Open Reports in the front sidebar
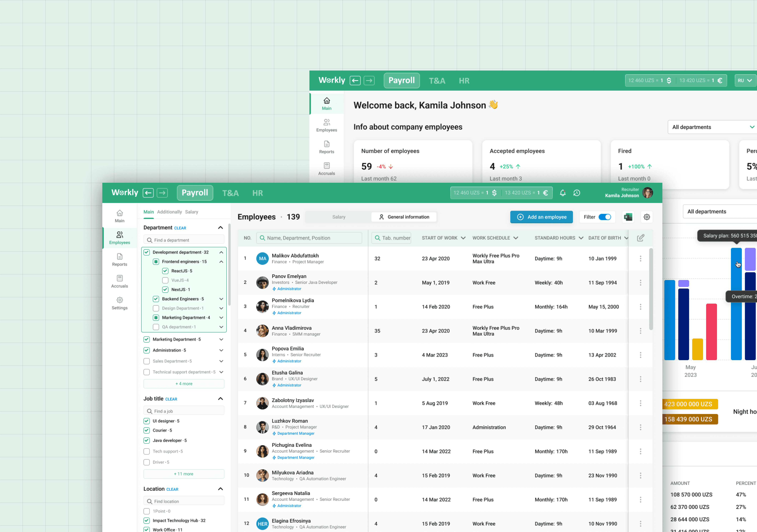Image resolution: width=757 pixels, height=532 pixels. [x=119, y=259]
